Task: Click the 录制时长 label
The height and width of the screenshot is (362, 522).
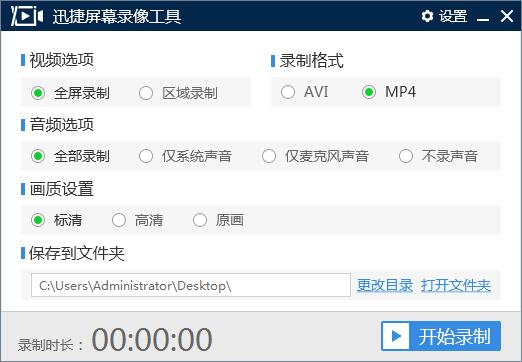Action: [50, 345]
